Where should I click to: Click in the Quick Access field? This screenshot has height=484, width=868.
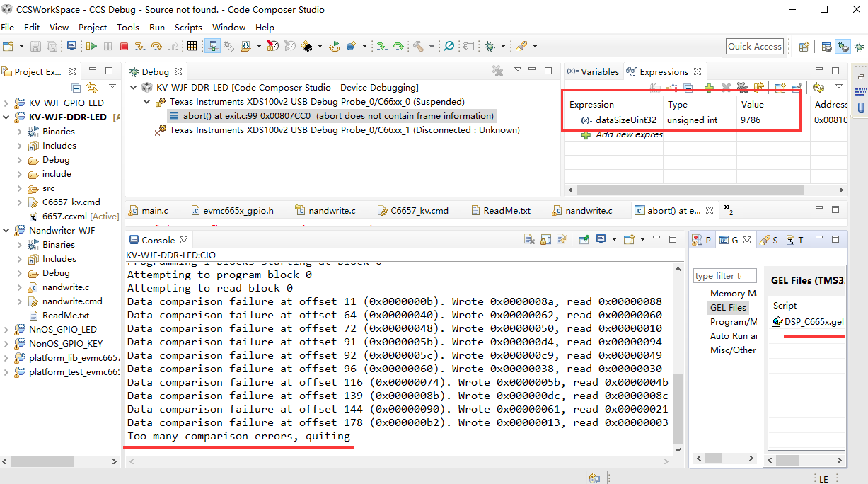755,47
